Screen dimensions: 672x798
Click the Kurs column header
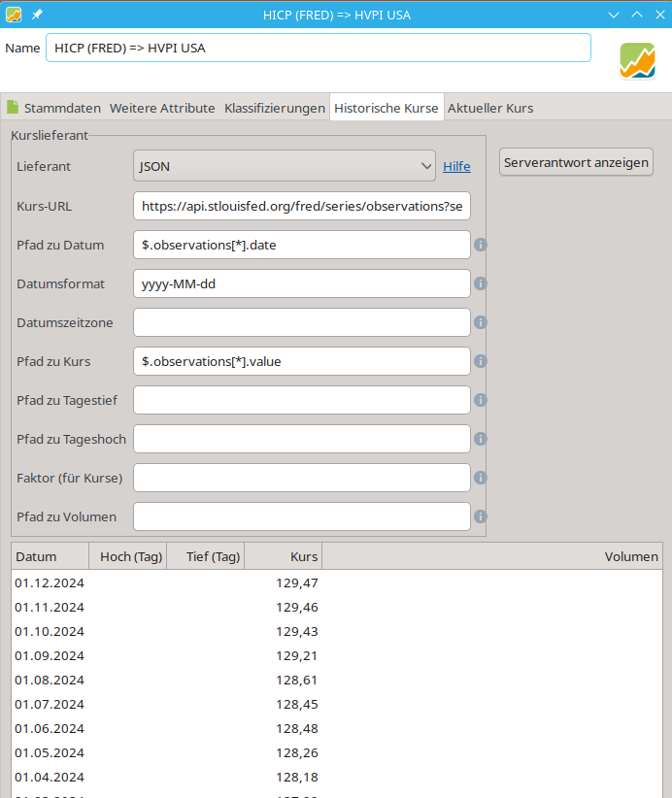(x=283, y=556)
